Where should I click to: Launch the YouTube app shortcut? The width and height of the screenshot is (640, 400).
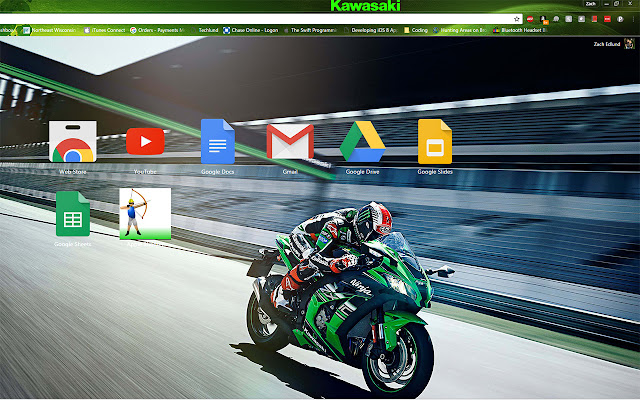click(145, 141)
